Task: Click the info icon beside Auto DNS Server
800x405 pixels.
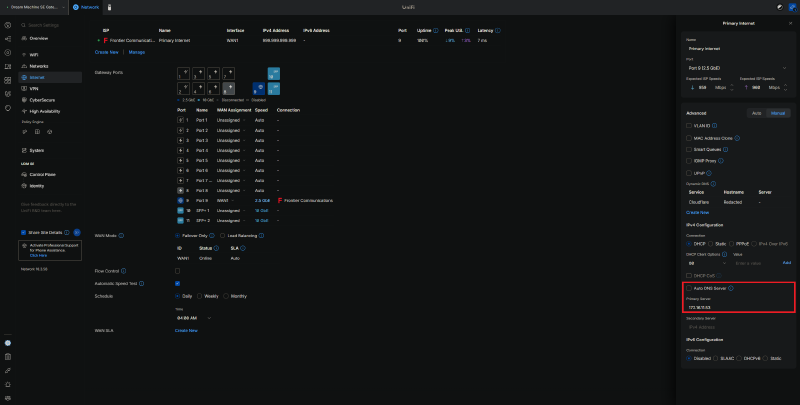Action: pyautogui.click(x=731, y=288)
